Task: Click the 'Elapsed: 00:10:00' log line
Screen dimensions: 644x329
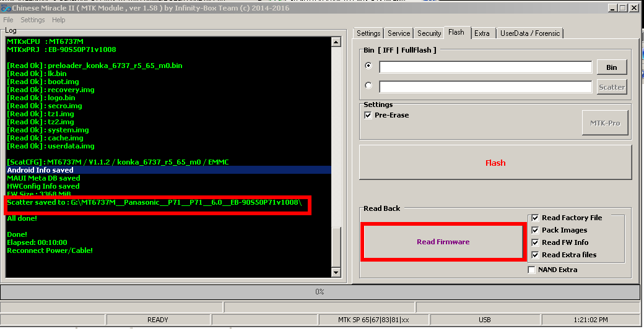Action: [37, 242]
